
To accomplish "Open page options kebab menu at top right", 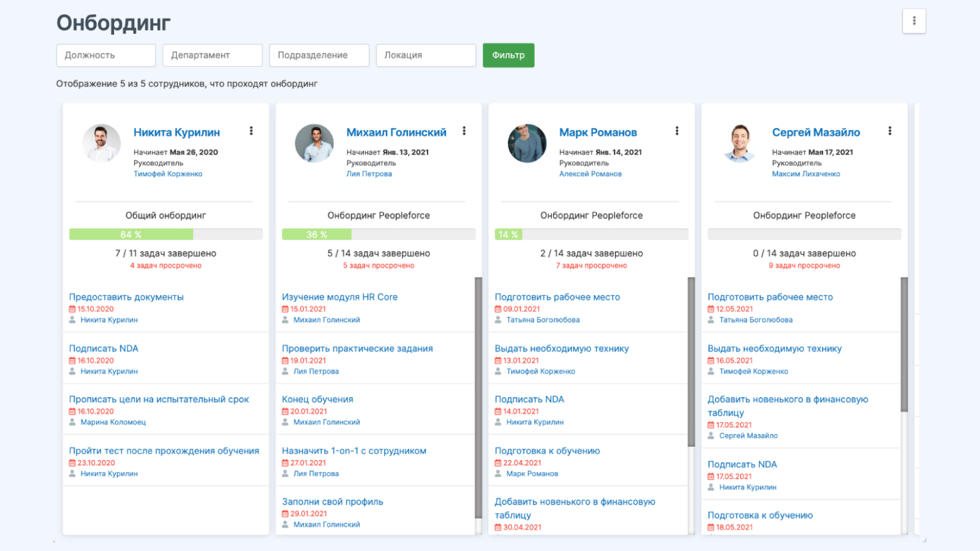I will pyautogui.click(x=914, y=21).
